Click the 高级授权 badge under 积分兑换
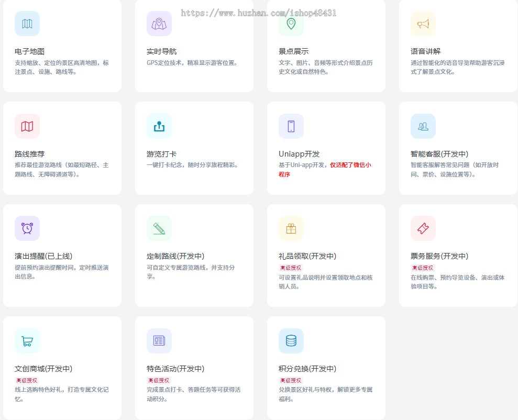Screen dimensions: 518x420 pos(291,380)
